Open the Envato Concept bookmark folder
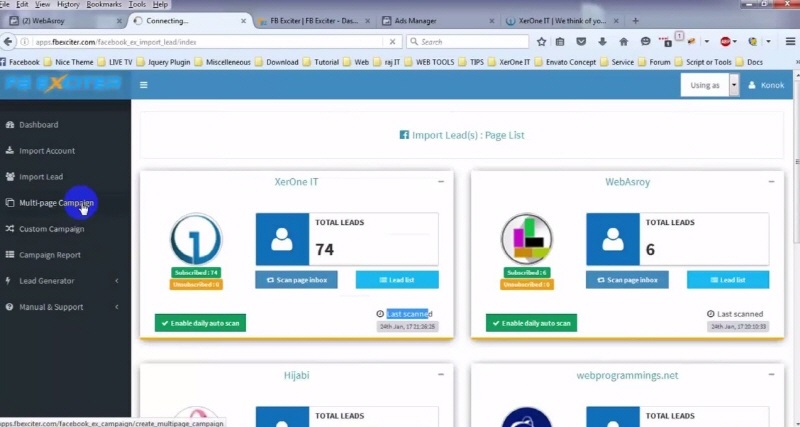The height and width of the screenshot is (427, 800). 565,62
